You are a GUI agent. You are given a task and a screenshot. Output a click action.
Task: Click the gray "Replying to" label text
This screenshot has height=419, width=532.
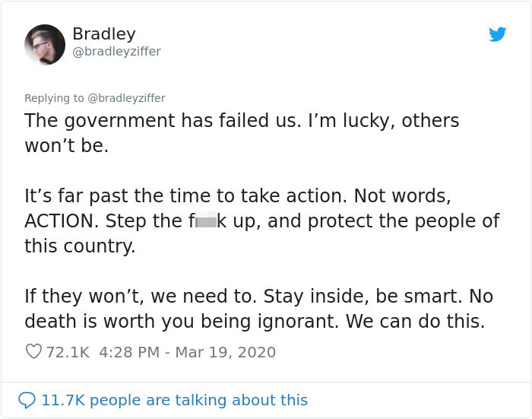click(x=54, y=98)
